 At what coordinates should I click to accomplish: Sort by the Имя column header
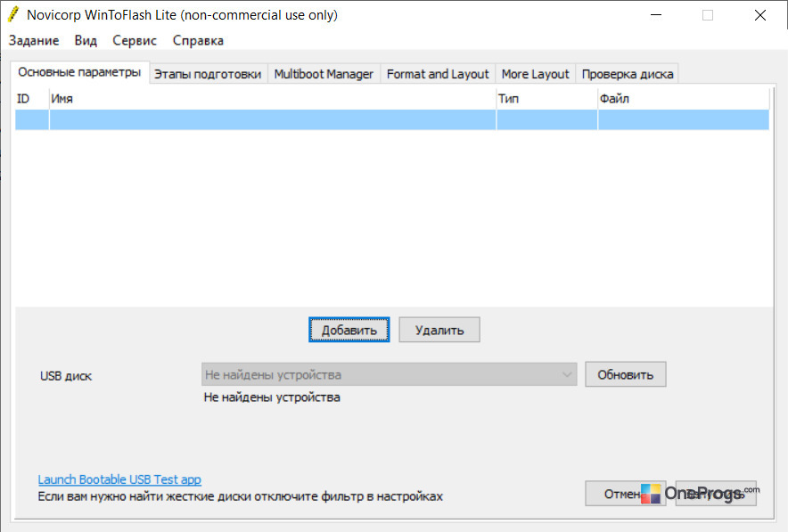(x=273, y=98)
